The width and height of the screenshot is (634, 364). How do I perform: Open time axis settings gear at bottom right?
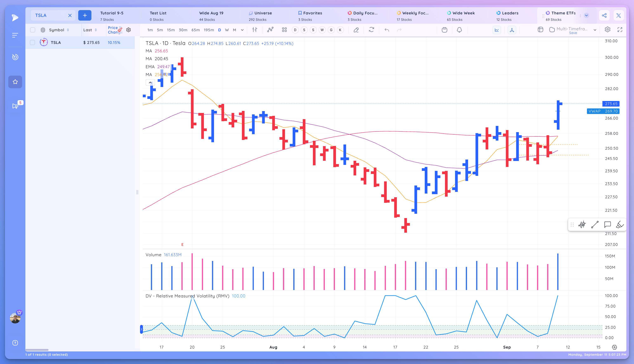click(x=614, y=347)
